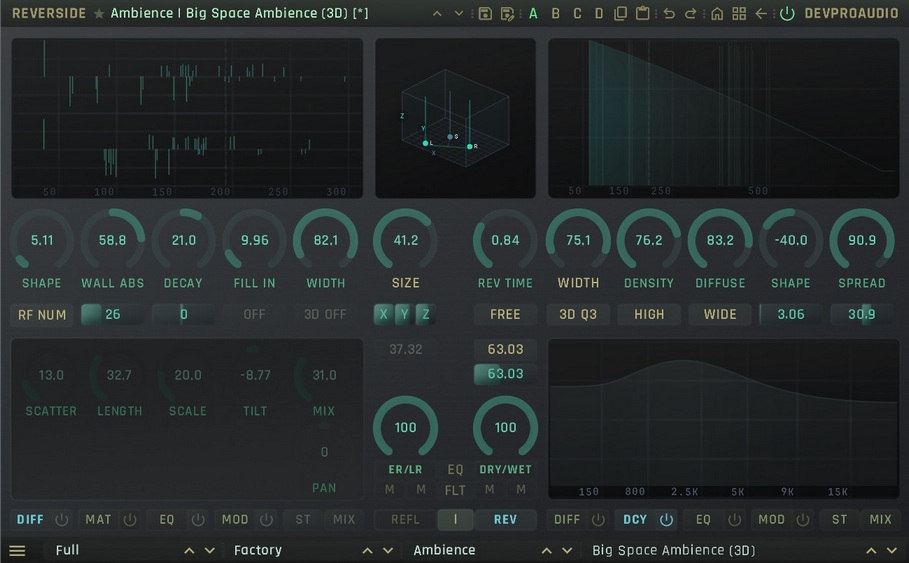
Task: Save the current preset with the floppy disk icon
Action: pos(485,13)
